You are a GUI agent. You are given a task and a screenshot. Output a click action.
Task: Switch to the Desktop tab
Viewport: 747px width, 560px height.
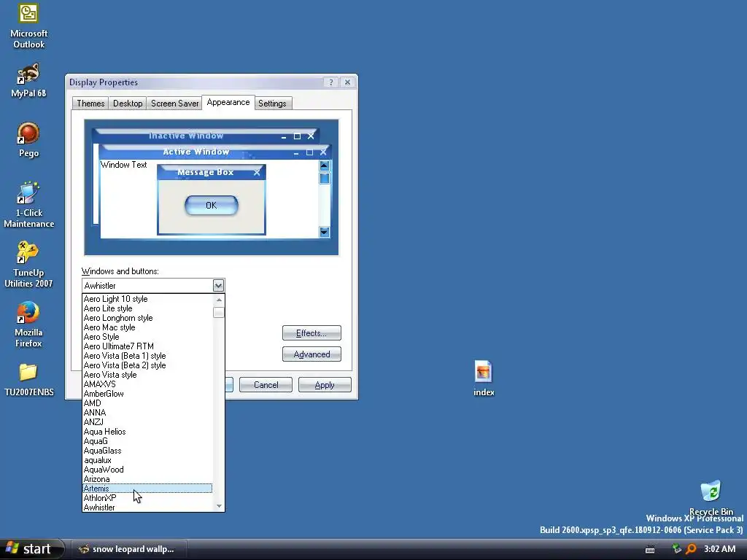[x=128, y=104]
